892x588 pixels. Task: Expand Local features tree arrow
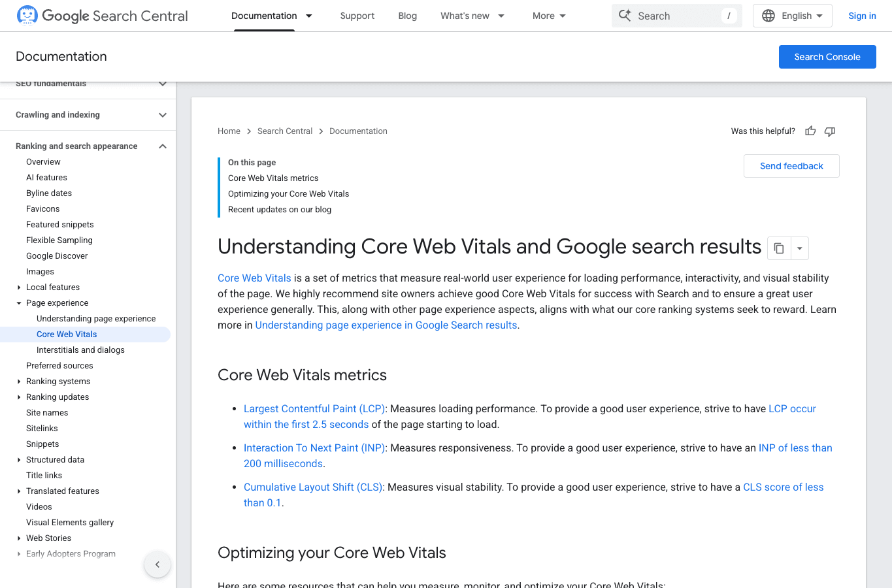coord(19,287)
